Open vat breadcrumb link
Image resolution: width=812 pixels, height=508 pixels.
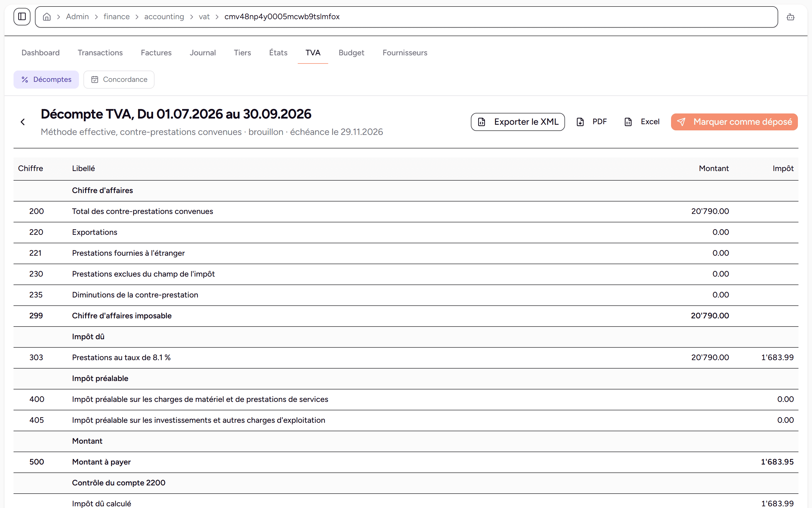click(204, 17)
